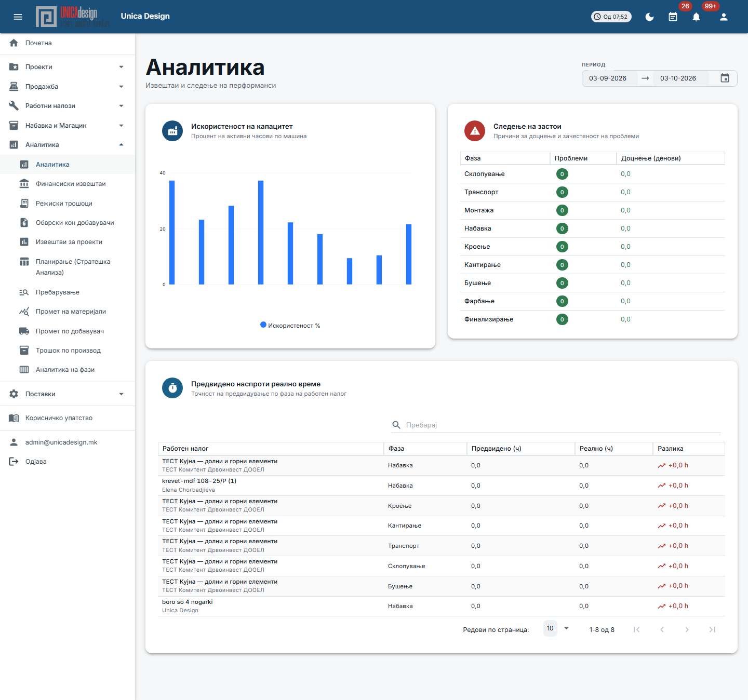Open Аналитика на фази page
The image size is (748, 700).
pyautogui.click(x=68, y=370)
